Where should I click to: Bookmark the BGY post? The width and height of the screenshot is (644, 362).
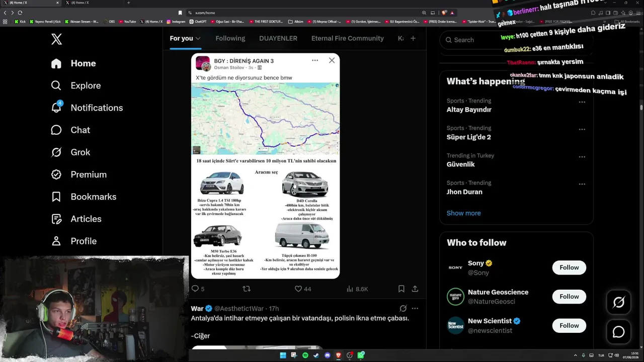click(x=401, y=289)
